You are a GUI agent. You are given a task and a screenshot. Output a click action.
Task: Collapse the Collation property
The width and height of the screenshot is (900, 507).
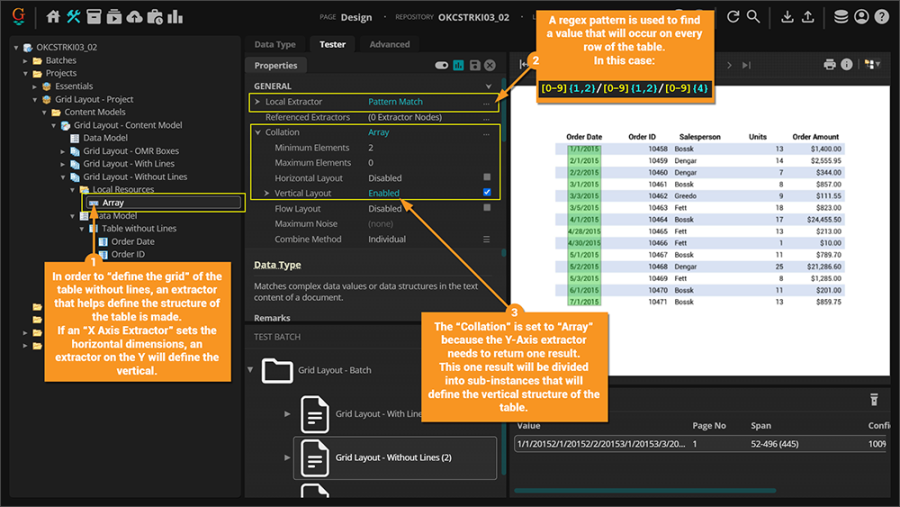(x=257, y=132)
